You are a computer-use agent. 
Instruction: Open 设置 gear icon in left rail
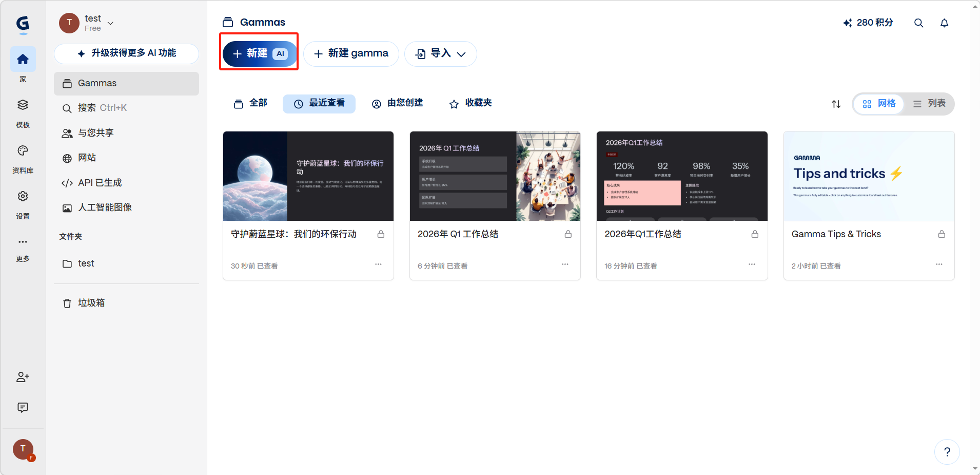point(23,197)
